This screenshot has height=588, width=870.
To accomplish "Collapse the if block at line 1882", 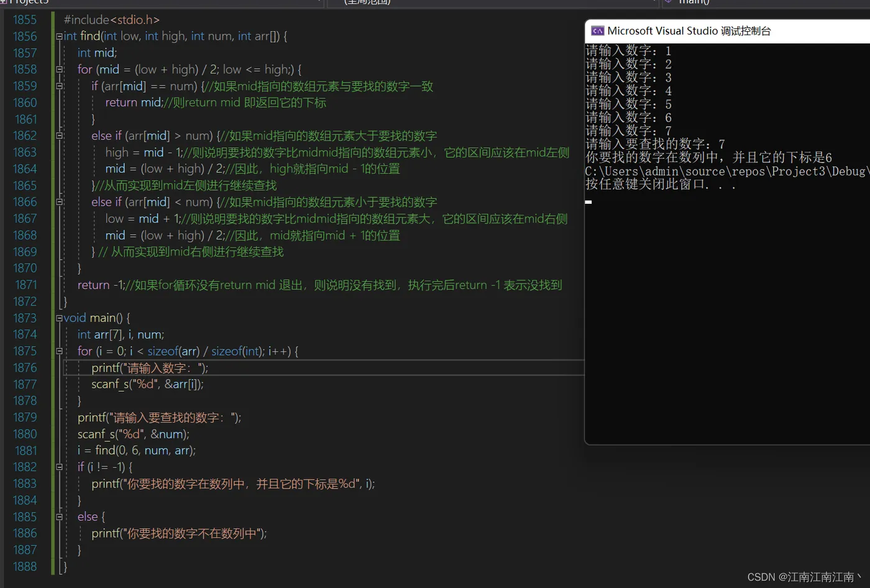I will coord(59,467).
